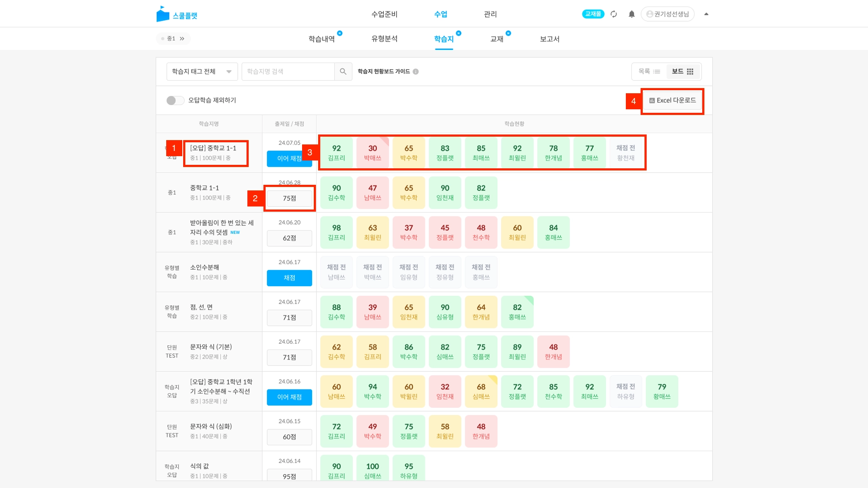868x488 pixels.
Task: Open the 보고서 tab
Action: pos(549,39)
